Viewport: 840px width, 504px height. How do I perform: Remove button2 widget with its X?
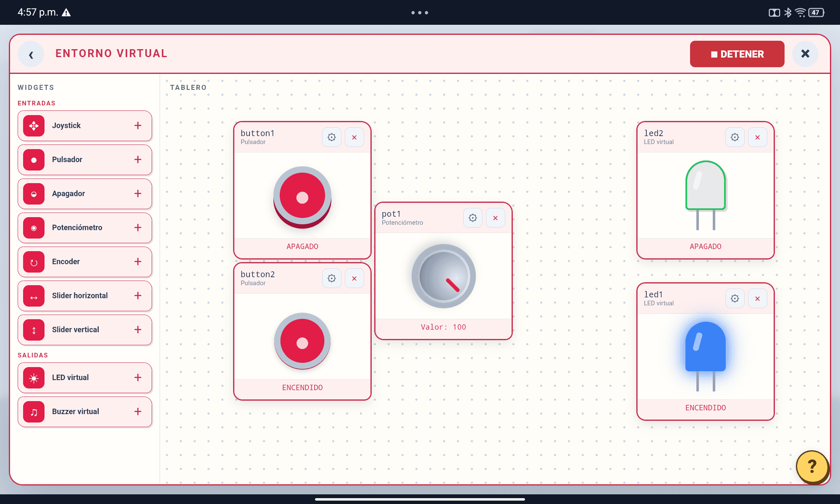click(354, 278)
